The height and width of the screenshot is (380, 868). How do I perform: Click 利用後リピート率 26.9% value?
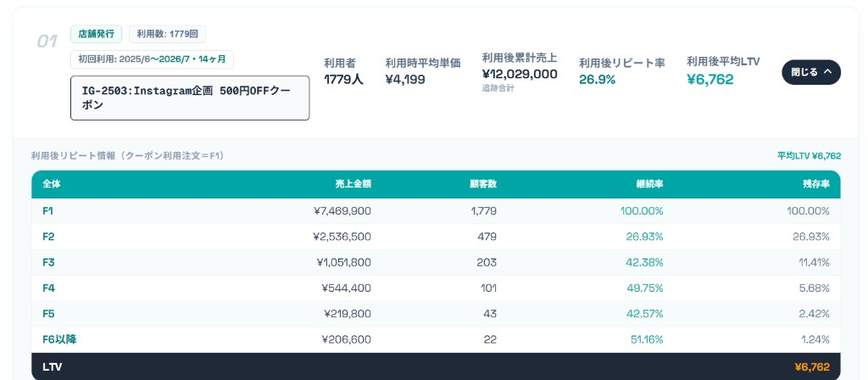click(x=597, y=79)
